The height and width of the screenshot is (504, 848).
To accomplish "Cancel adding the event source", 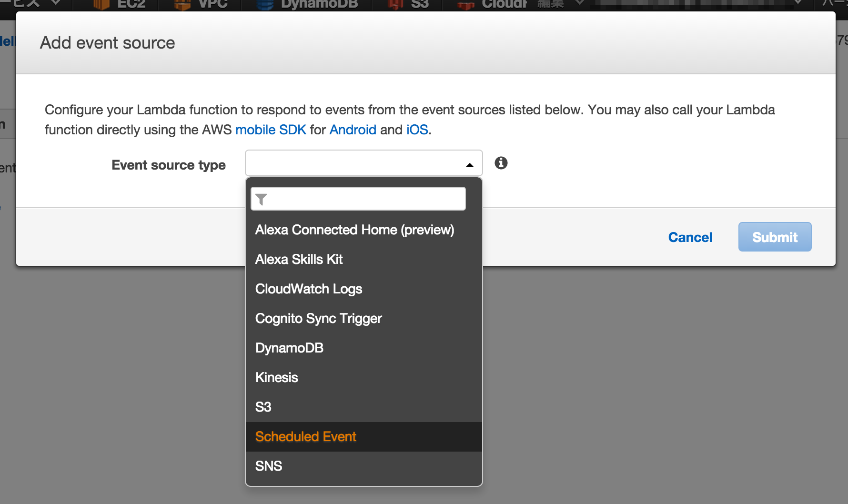I will pos(690,237).
